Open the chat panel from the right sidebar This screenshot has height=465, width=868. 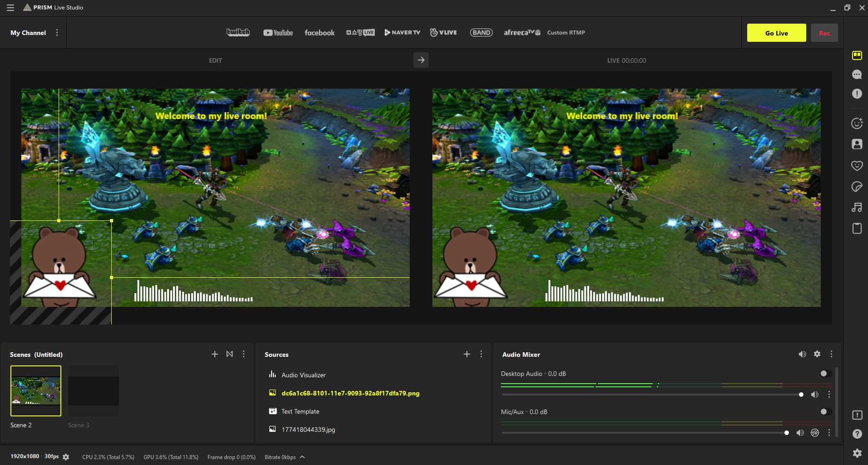[857, 74]
